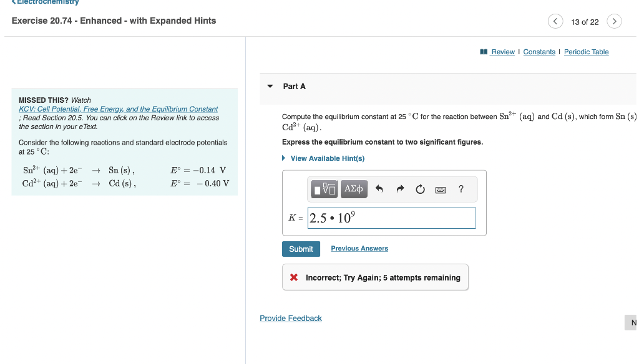Click the redo arrow in the equation toolbar
Viewport: 639px width, 364px height.
coord(399,189)
